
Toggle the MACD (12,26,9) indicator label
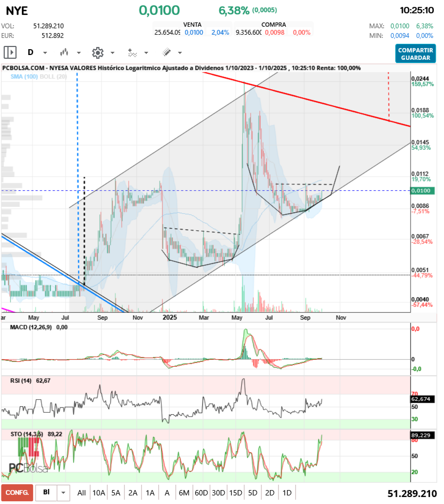[x=32, y=327]
